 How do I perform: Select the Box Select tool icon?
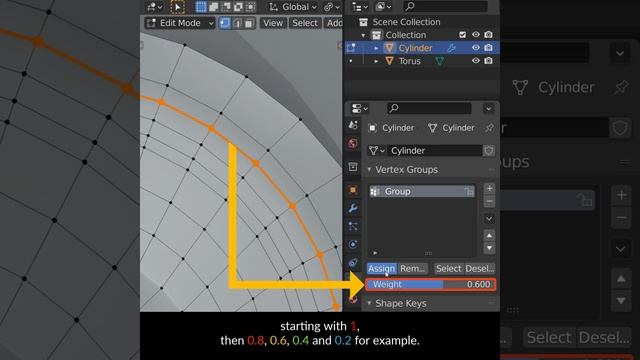177,7
